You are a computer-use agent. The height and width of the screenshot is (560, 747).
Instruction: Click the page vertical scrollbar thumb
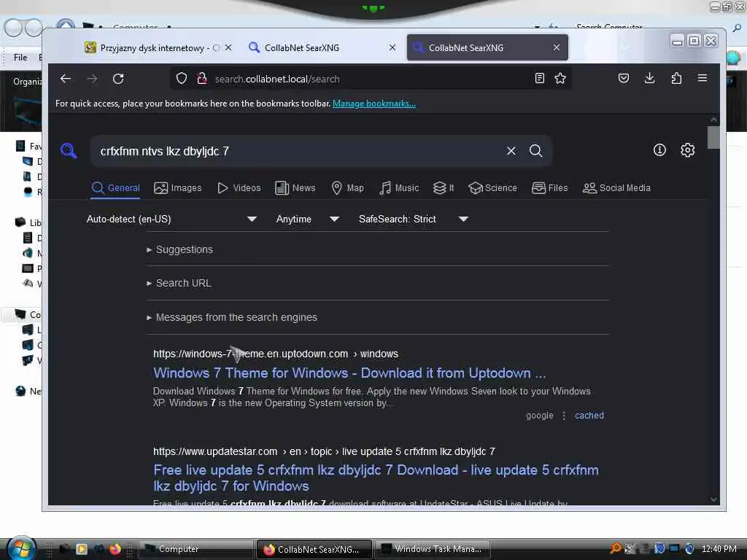(x=713, y=137)
